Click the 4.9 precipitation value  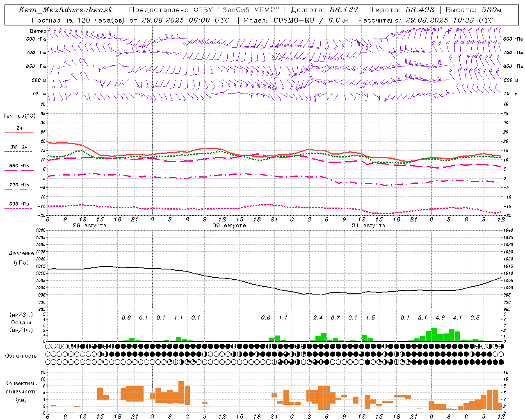pyautogui.click(x=440, y=317)
